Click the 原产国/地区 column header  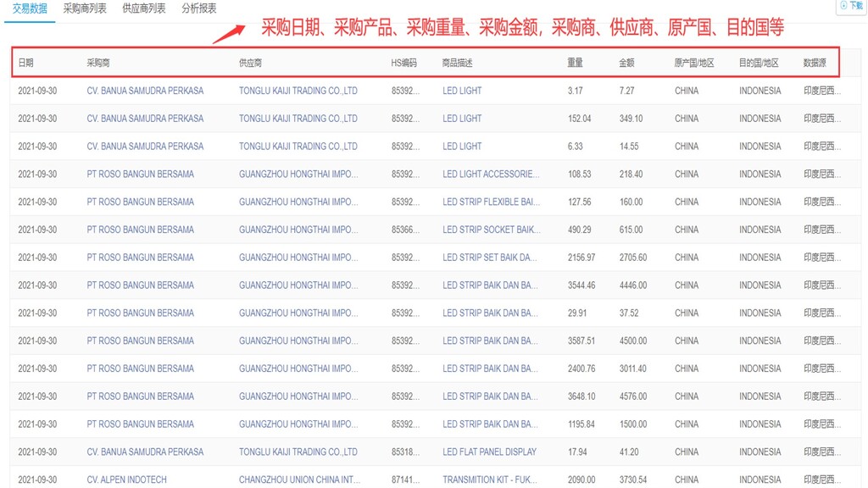[693, 63]
